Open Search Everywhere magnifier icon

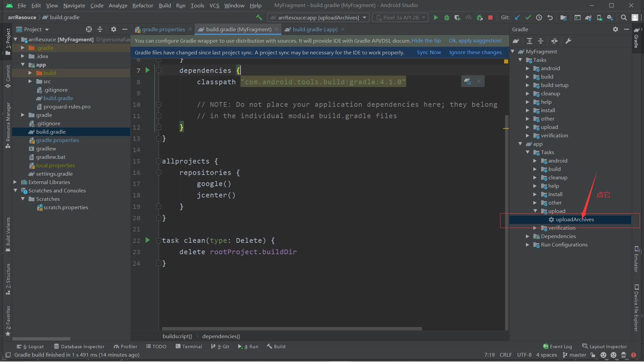[x=624, y=17]
